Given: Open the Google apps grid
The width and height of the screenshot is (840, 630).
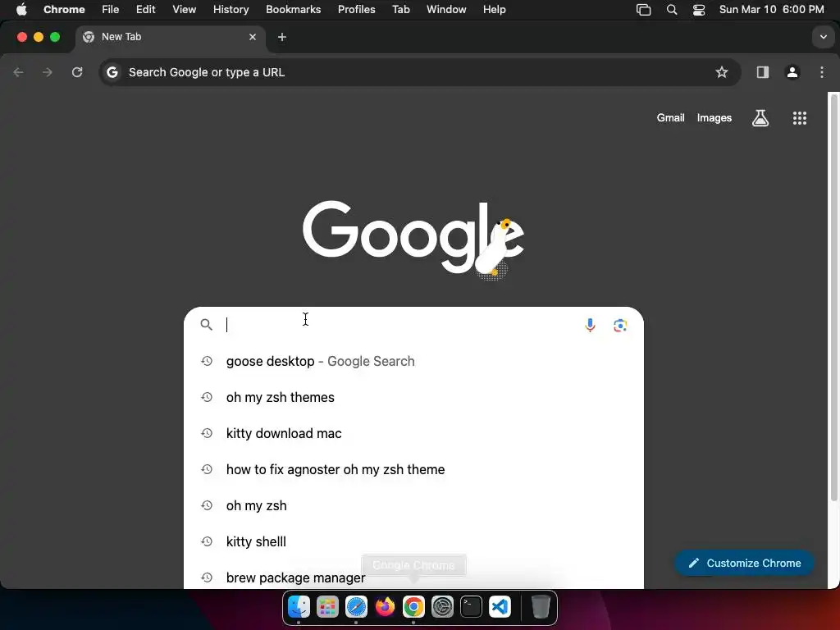Looking at the screenshot, I should click(799, 118).
